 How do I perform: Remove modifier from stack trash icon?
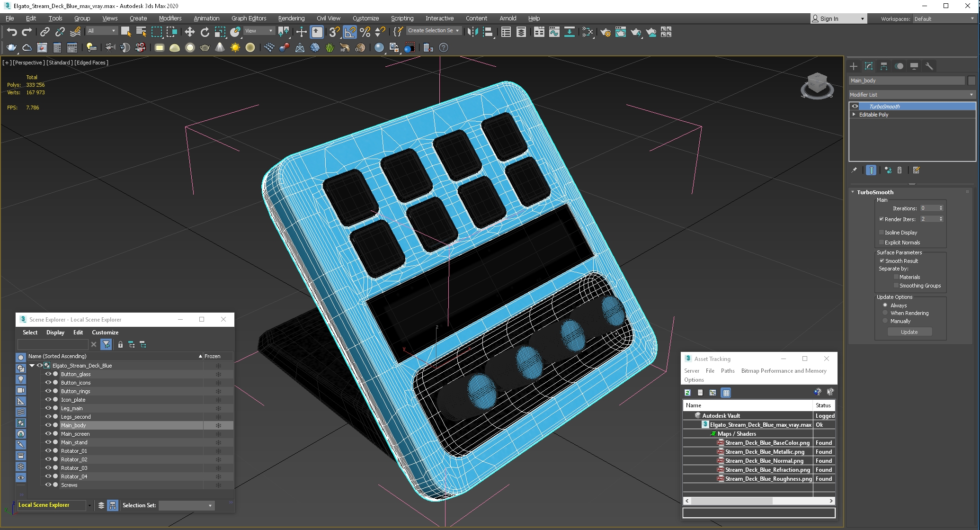(x=900, y=170)
